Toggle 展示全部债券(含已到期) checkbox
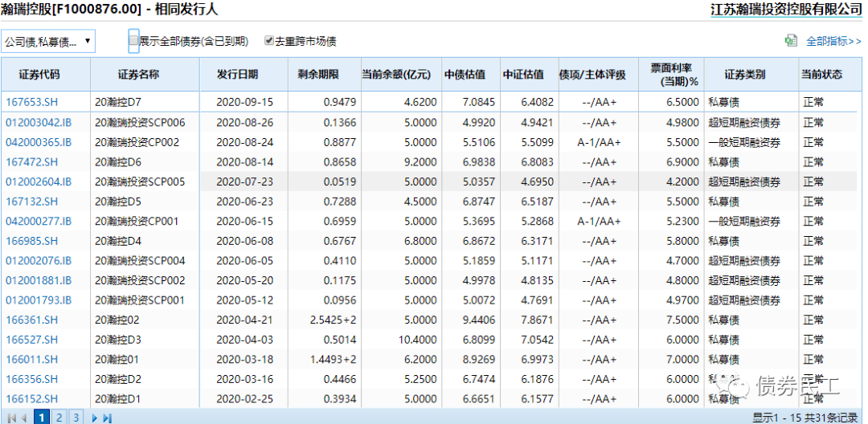This screenshot has width=868, height=424. pos(133,41)
